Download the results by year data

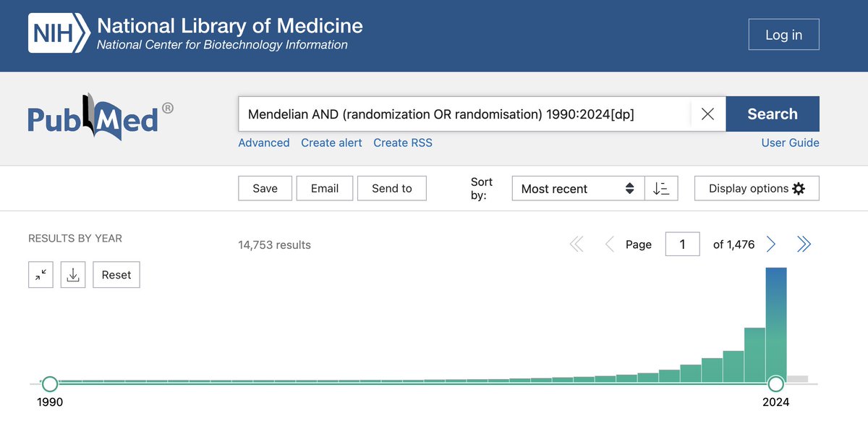73,275
